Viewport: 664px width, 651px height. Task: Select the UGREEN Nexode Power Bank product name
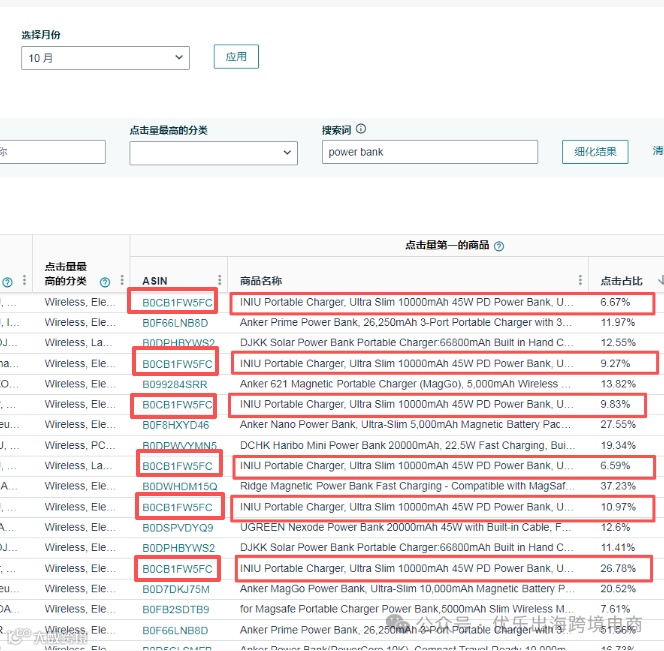point(406,527)
